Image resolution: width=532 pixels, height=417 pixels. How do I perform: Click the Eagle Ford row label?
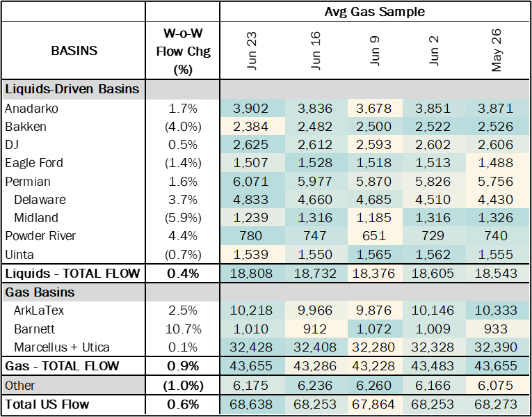tap(34, 163)
